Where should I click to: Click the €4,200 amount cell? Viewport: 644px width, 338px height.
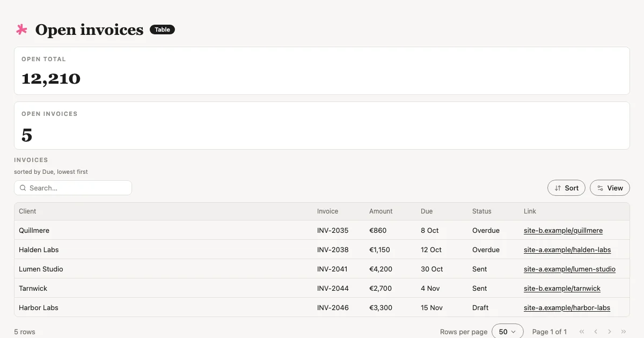[380, 269]
